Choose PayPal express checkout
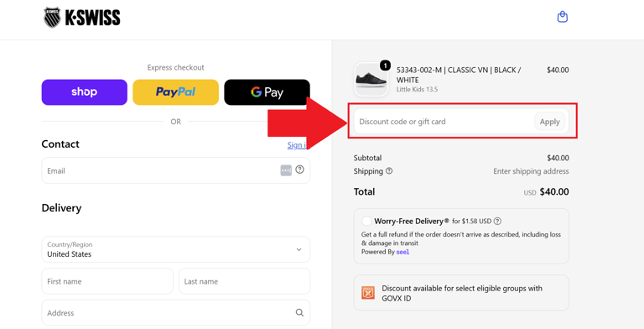644x329 pixels. [176, 92]
